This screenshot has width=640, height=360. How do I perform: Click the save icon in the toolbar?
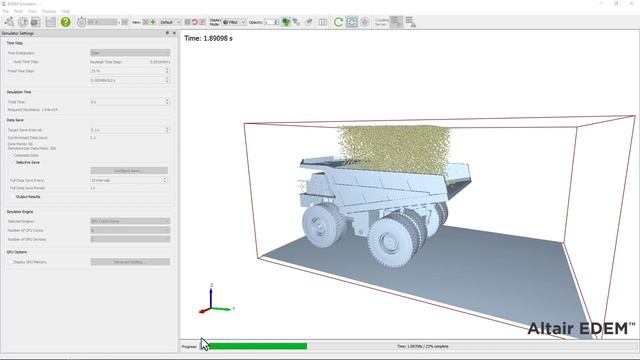51,22
